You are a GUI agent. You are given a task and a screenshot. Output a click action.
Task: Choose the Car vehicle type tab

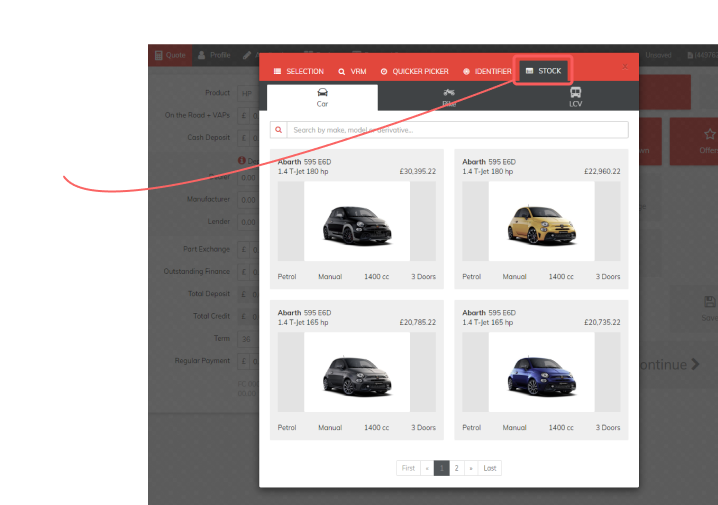[322, 98]
